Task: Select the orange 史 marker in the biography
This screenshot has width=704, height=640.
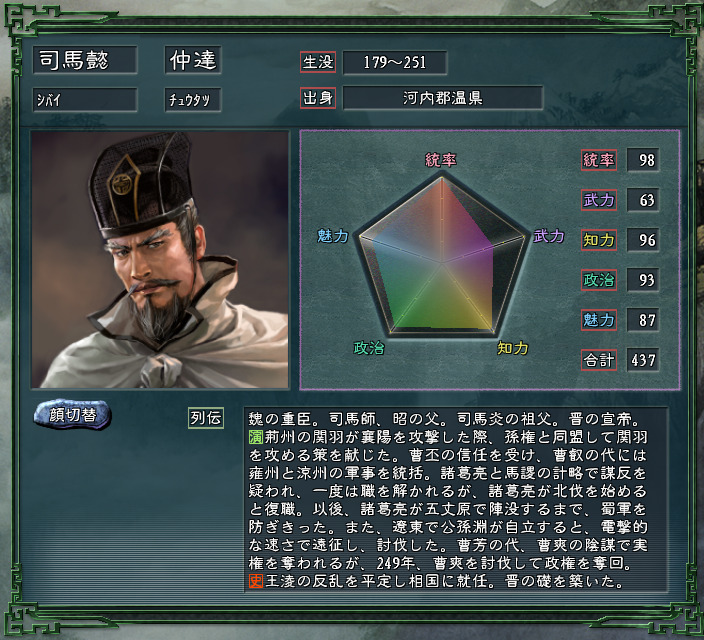Action: 255,581
